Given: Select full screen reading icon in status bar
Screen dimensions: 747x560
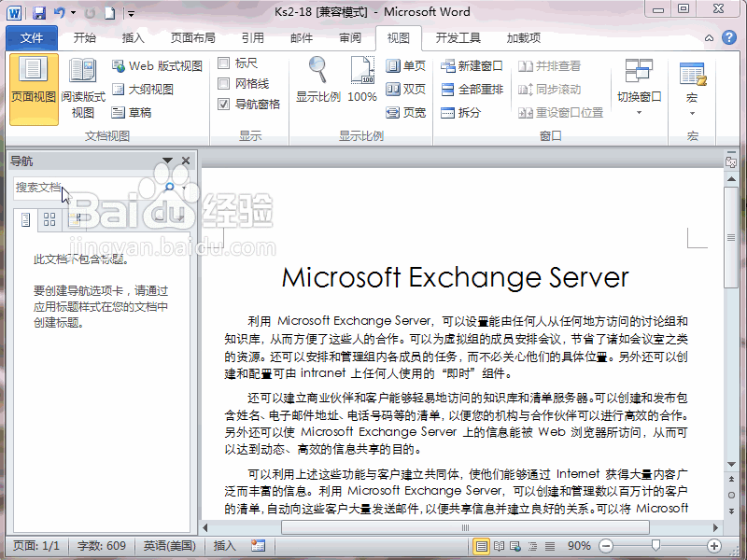Looking at the screenshot, I should pyautogui.click(x=499, y=546).
